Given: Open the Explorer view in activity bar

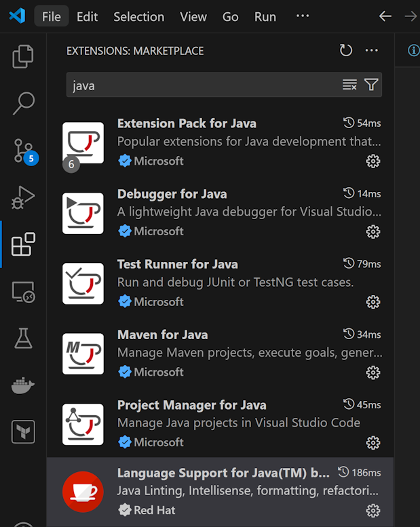Looking at the screenshot, I should coord(23,56).
